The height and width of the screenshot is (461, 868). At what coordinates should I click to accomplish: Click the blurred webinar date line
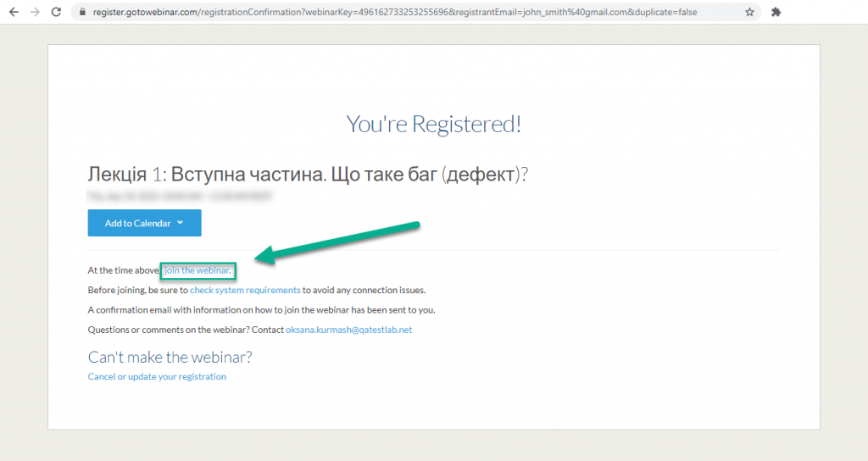[180, 196]
